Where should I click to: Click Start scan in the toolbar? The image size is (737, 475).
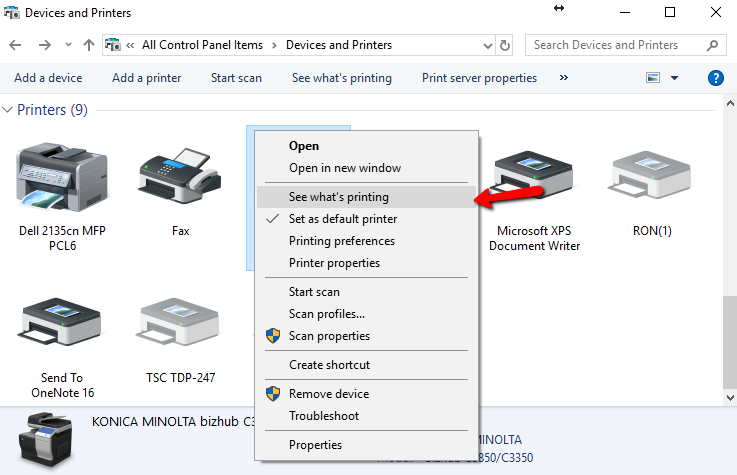(x=236, y=78)
